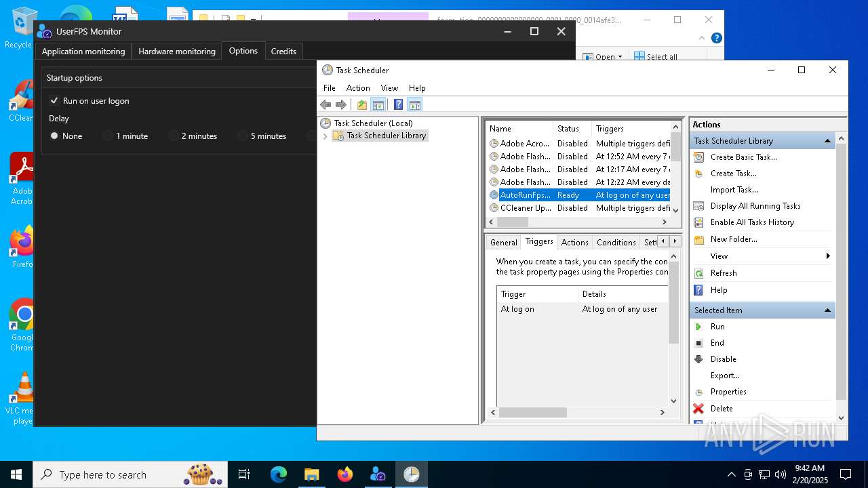Click the trigger table horizontal scrollbar thumb
Screen dimensions: 868x488
click(533, 412)
